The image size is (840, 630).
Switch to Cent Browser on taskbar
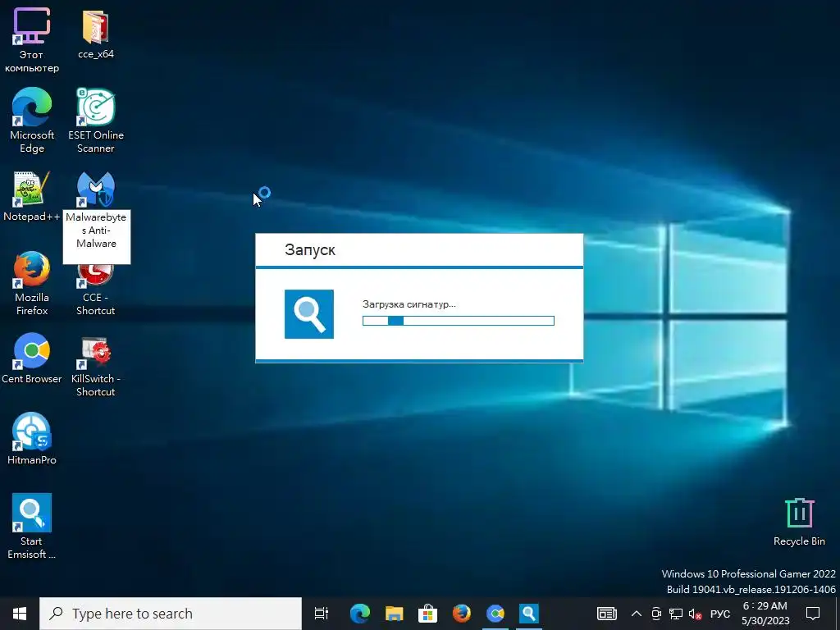tap(495, 614)
